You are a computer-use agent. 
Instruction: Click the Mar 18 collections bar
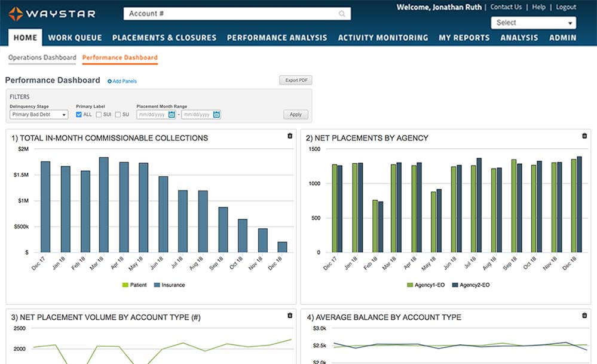104,205
